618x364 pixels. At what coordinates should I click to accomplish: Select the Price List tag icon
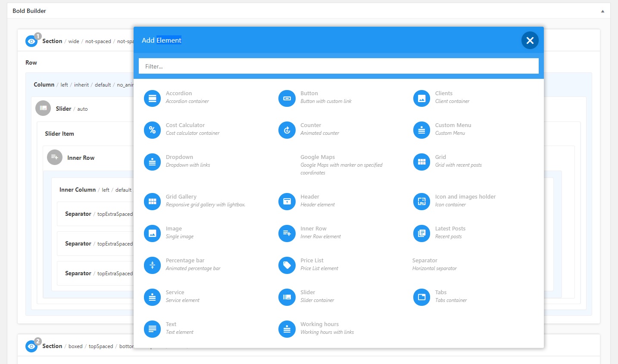(x=287, y=266)
